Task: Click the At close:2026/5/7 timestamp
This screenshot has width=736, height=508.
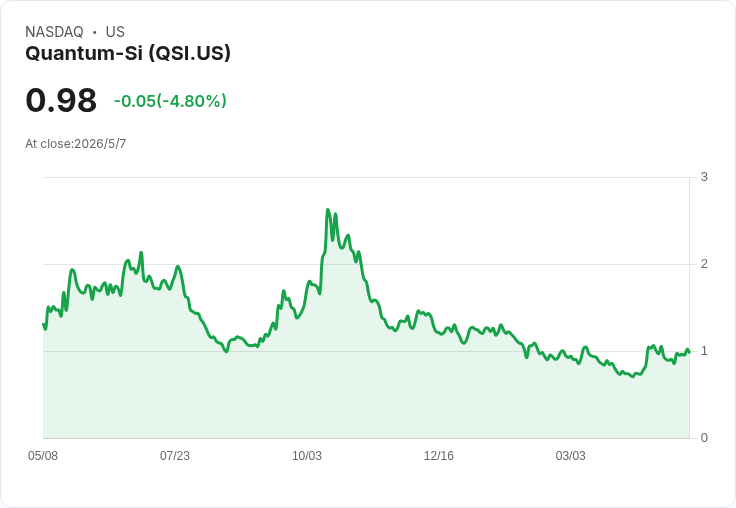Action: (x=76, y=144)
